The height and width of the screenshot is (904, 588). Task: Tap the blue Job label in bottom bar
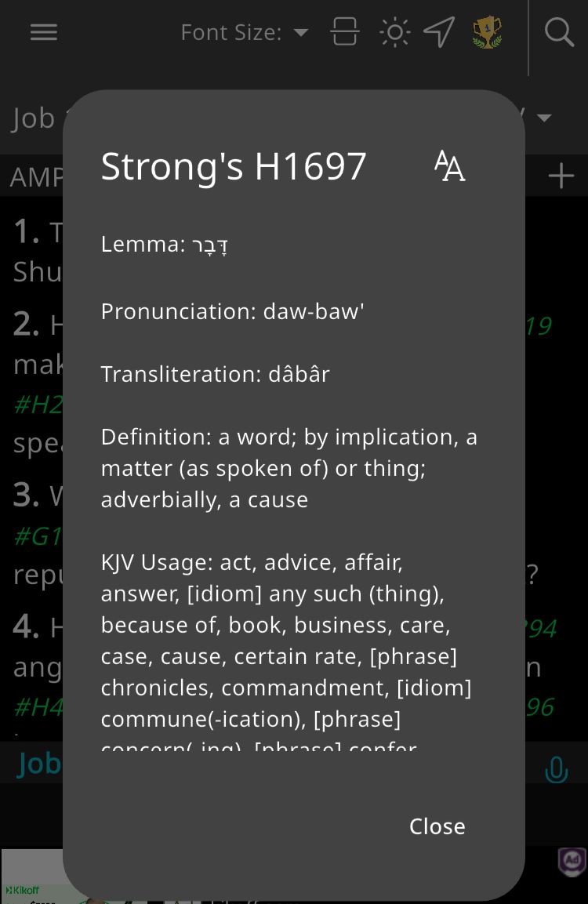[39, 763]
